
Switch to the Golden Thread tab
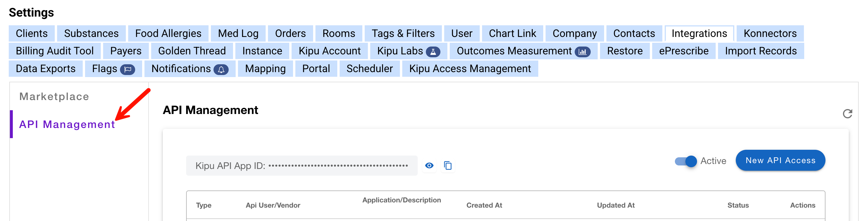192,51
